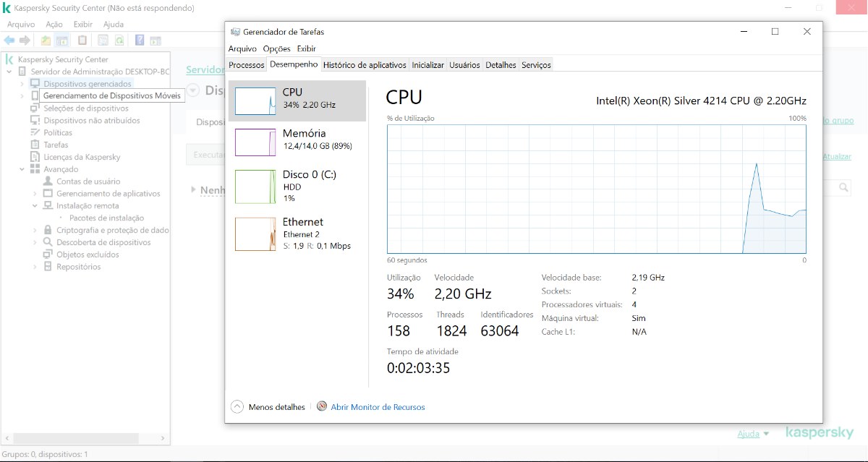
Task: Toggle the show/hide console tree icon
Action: 62,40
